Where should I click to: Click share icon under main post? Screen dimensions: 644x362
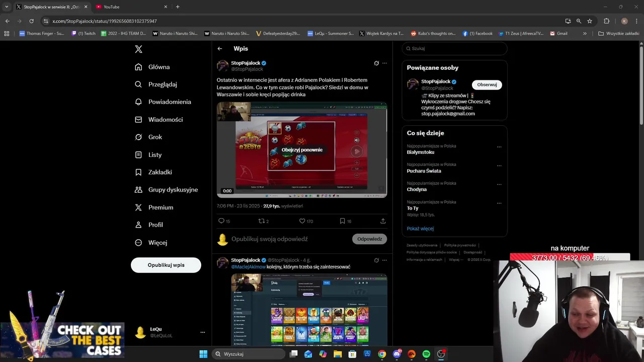(x=383, y=221)
